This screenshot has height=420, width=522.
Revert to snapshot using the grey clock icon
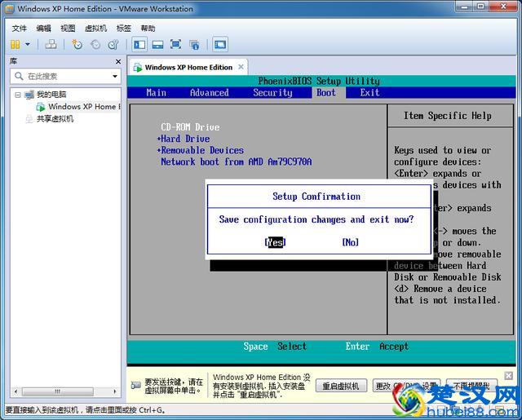[95, 44]
